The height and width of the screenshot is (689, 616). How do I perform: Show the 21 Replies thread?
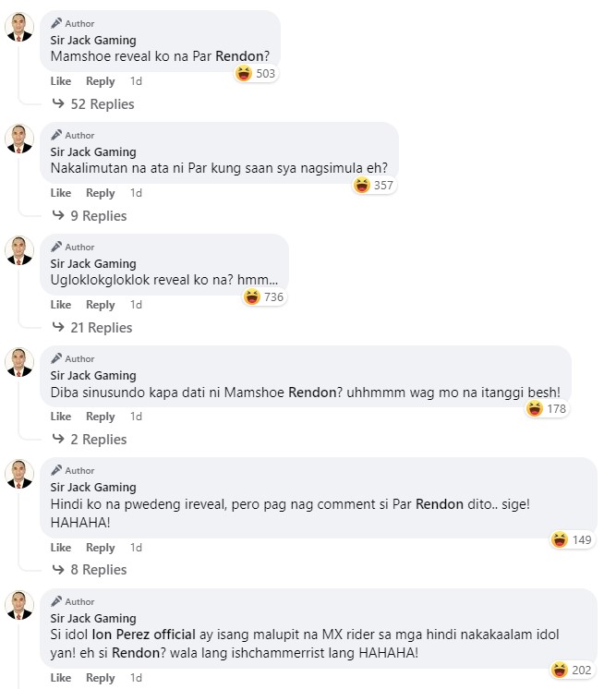[x=102, y=328]
